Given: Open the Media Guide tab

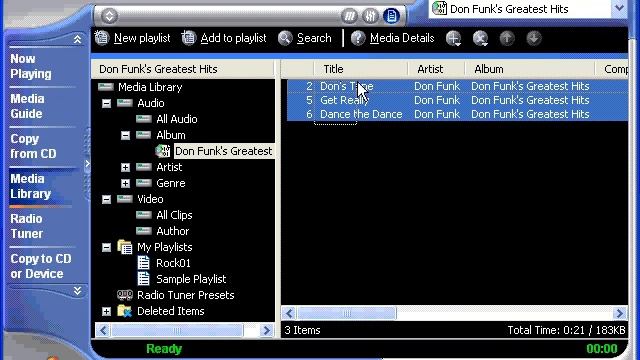Looking at the screenshot, I should (x=27, y=106).
